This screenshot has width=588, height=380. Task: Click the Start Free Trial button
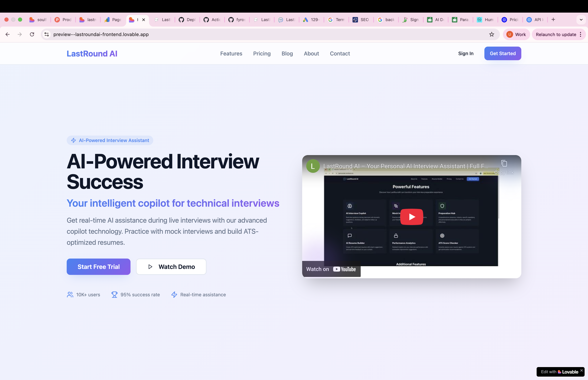(99, 267)
